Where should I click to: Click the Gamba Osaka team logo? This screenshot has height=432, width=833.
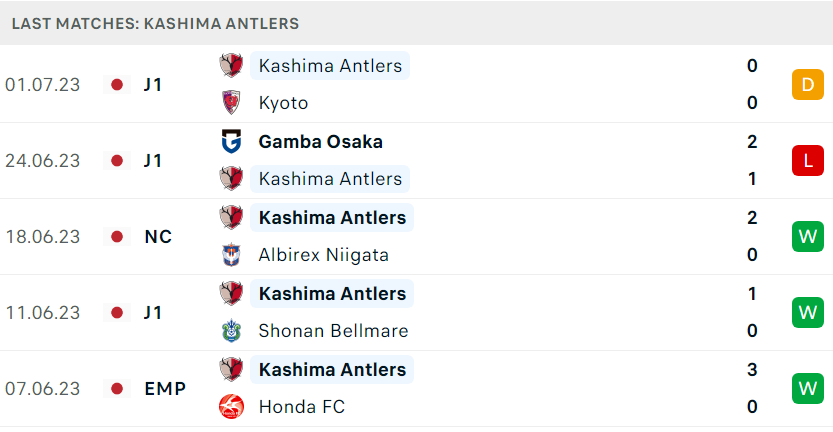coord(231,141)
